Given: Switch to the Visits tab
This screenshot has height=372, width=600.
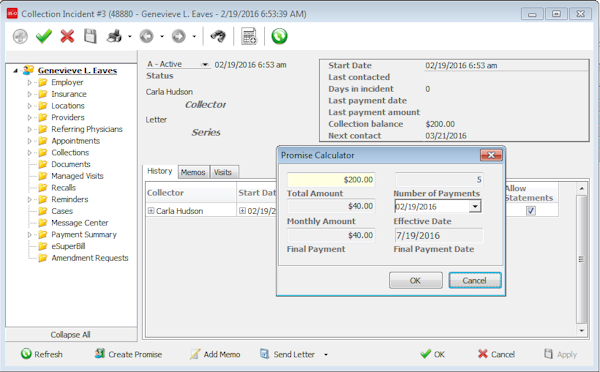Looking at the screenshot, I should (x=223, y=172).
